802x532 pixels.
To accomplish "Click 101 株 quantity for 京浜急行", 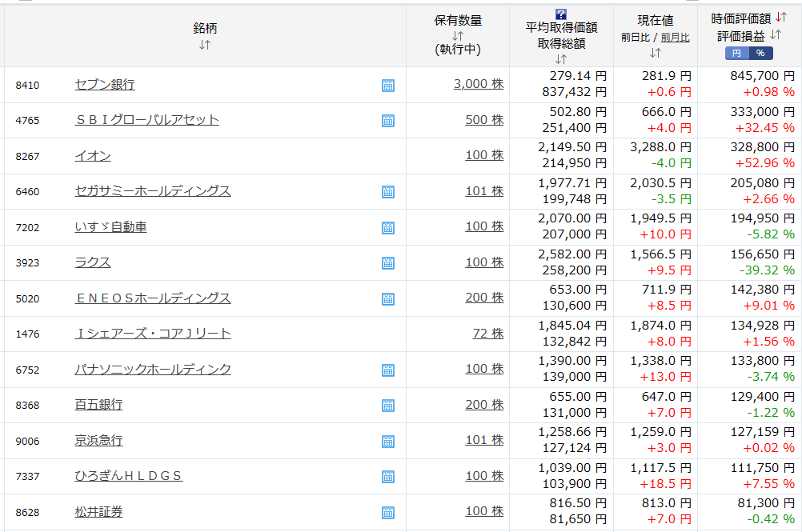I will [x=484, y=439].
